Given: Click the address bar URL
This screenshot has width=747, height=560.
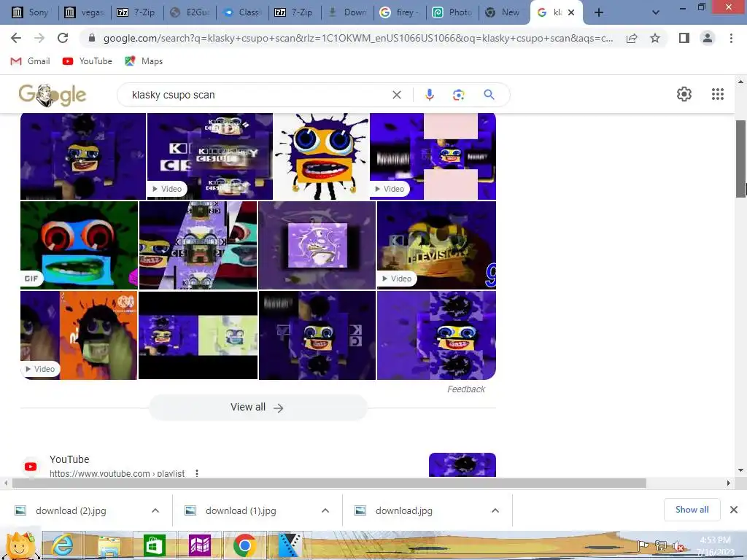Looking at the screenshot, I should (358, 38).
